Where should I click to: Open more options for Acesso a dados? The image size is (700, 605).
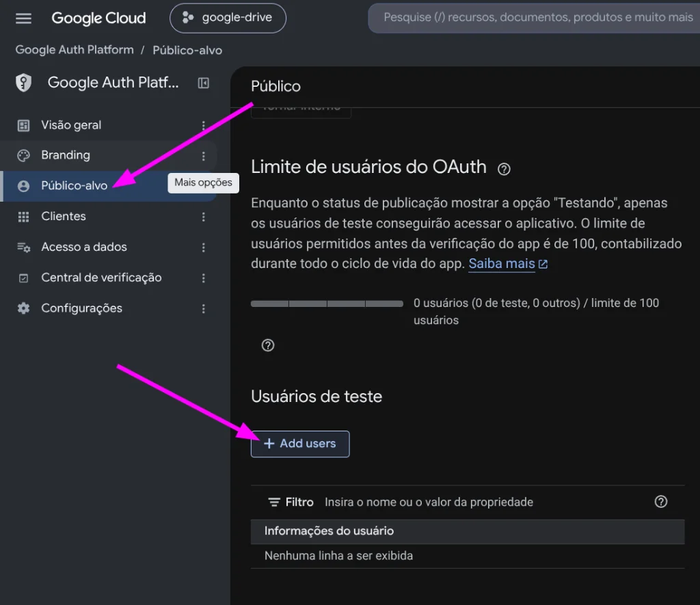click(204, 247)
